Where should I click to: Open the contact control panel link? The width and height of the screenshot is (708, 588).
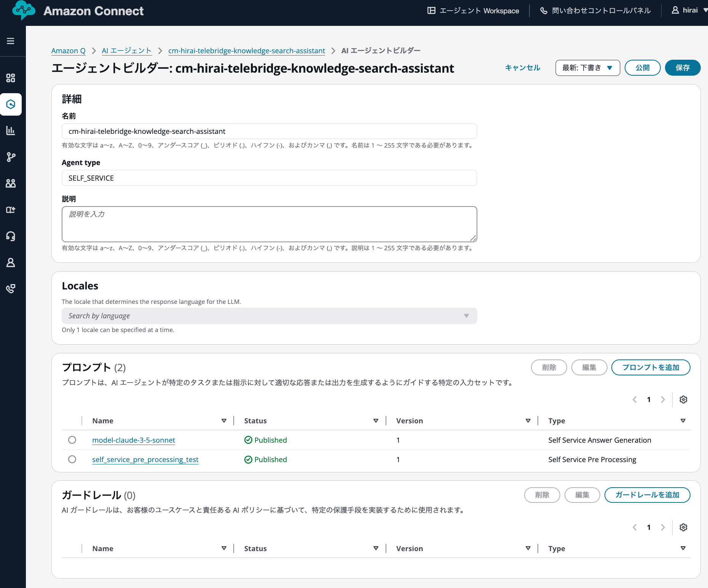pyautogui.click(x=595, y=11)
